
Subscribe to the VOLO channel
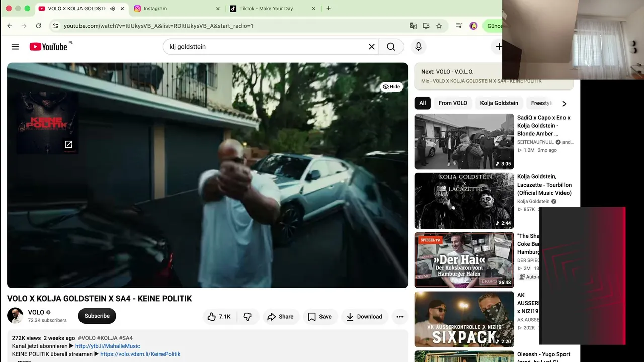pos(97,316)
